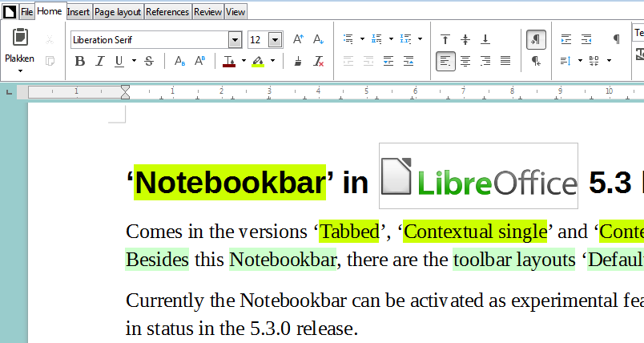Insert a bulleted list
644x343 pixels.
348,38
